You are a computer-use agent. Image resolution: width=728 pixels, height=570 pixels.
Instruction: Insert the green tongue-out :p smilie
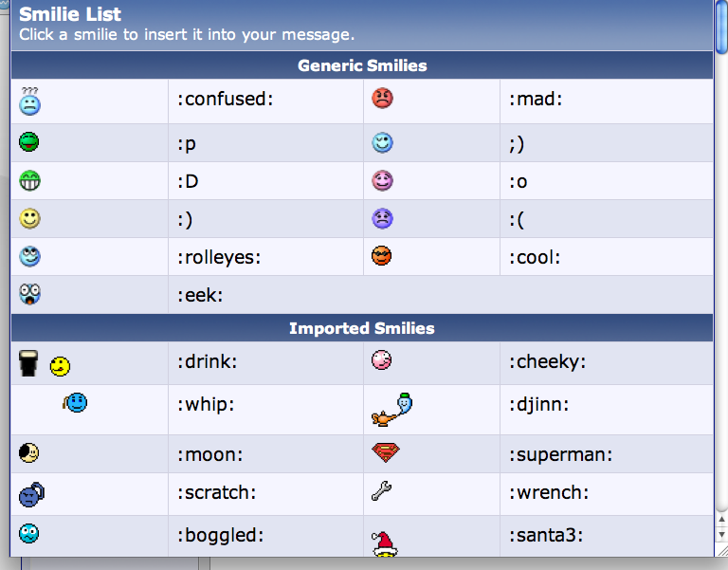29,141
